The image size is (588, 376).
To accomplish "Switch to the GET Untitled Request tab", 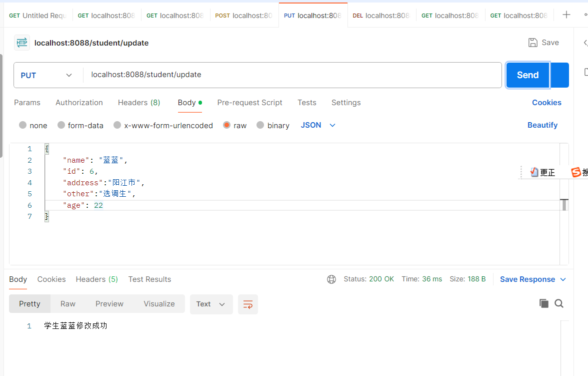I will 38,16.
